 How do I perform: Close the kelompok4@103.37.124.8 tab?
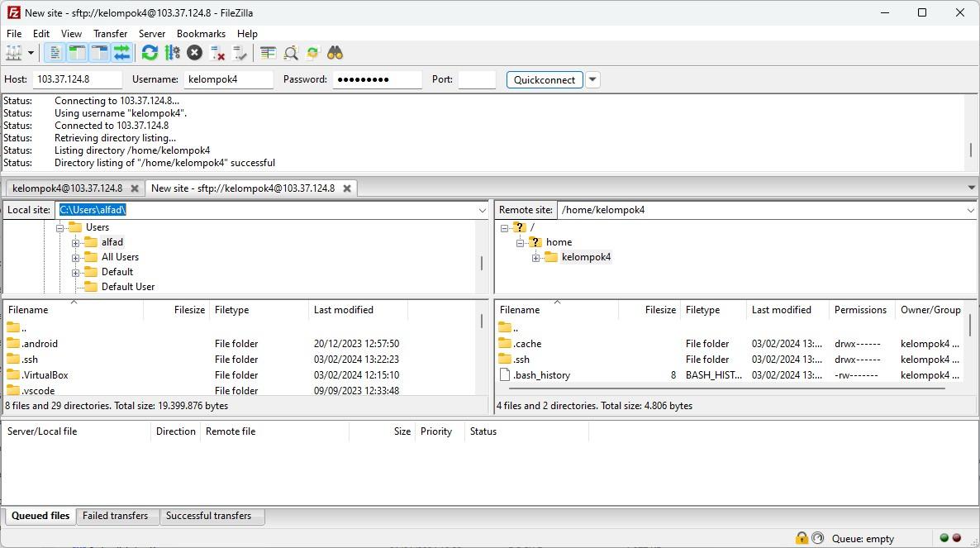coord(135,188)
